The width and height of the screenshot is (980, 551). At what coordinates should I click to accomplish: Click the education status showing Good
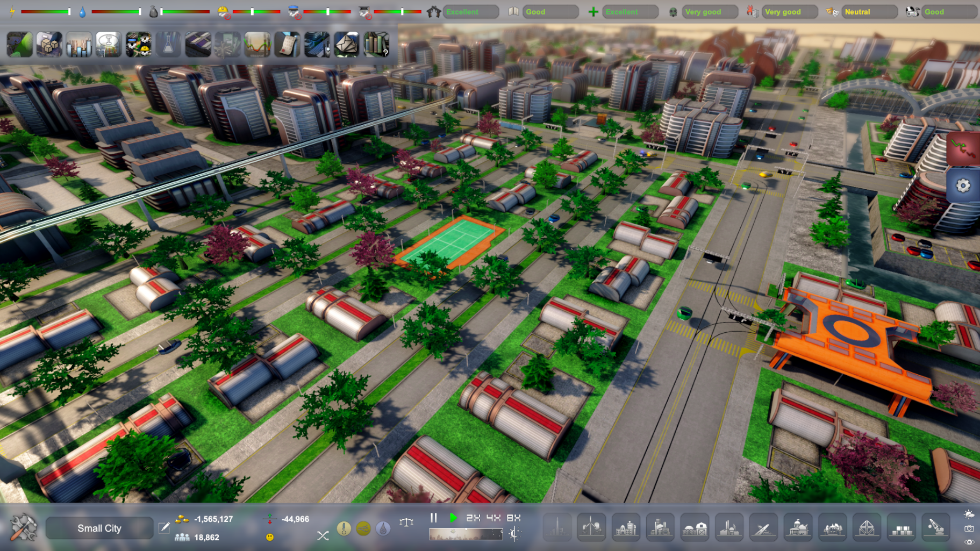550,11
